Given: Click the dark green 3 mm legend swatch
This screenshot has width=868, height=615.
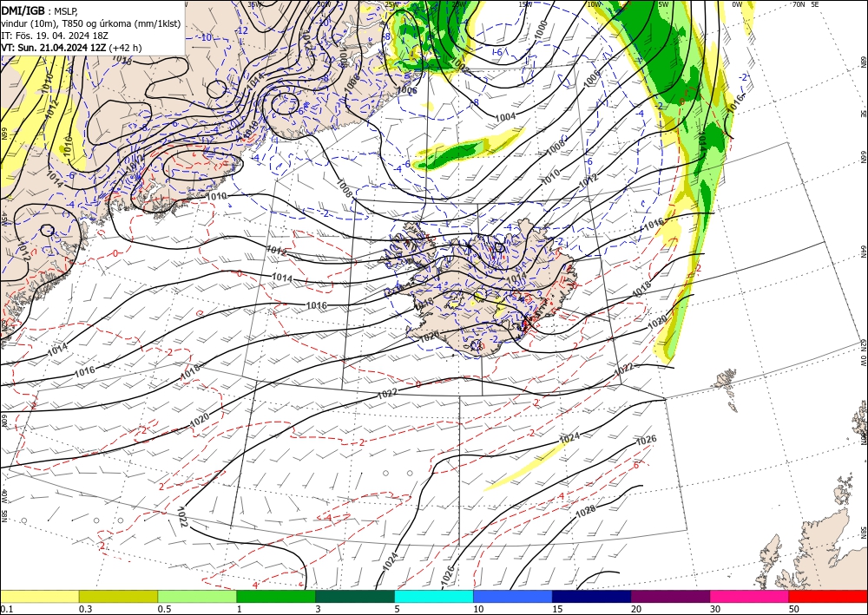Looking at the screenshot, I should 355,596.
